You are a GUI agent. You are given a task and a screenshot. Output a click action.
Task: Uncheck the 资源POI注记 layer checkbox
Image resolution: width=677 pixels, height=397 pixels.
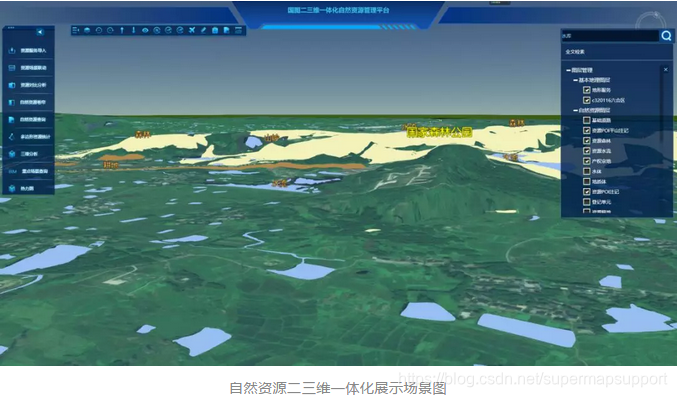(x=587, y=191)
